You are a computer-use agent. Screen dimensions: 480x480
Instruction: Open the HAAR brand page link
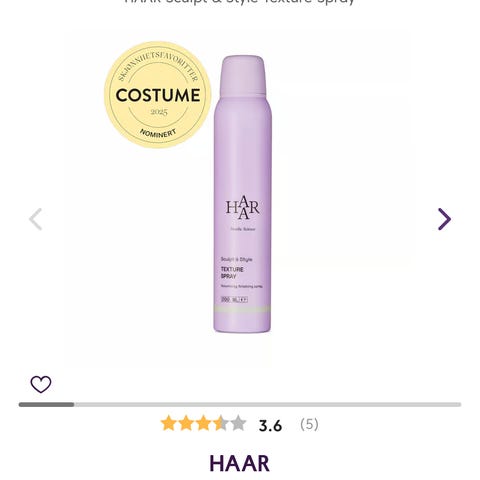click(x=239, y=463)
